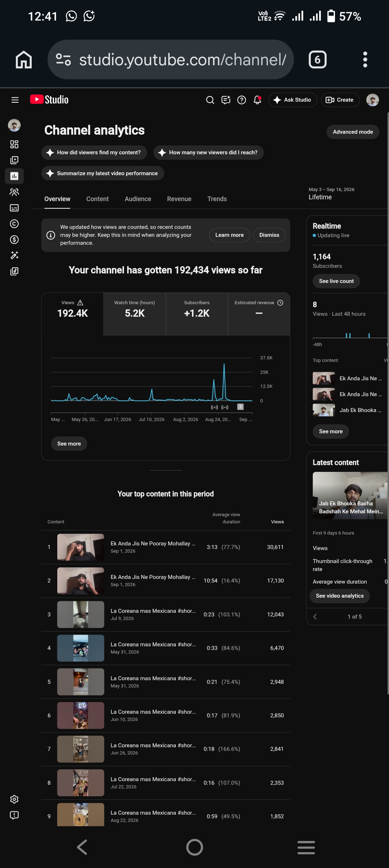389x868 pixels.
Task: Click the chart marker labeled 3
Action: click(240, 407)
